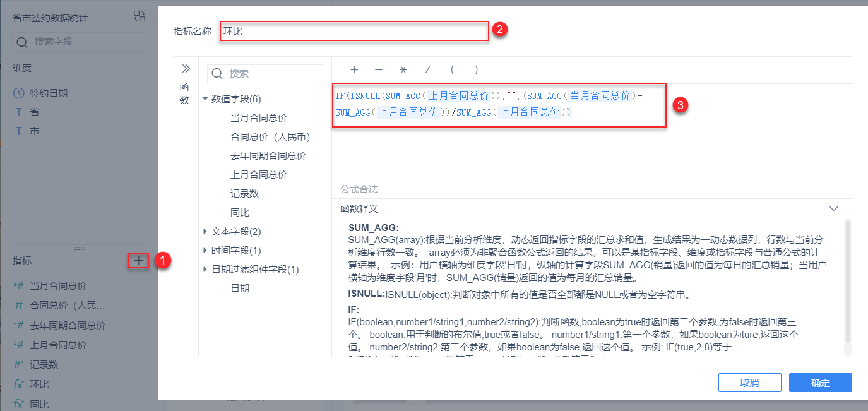Select 去年同期合同总价 in the field tree
This screenshot has width=868, height=411.
pos(268,155)
